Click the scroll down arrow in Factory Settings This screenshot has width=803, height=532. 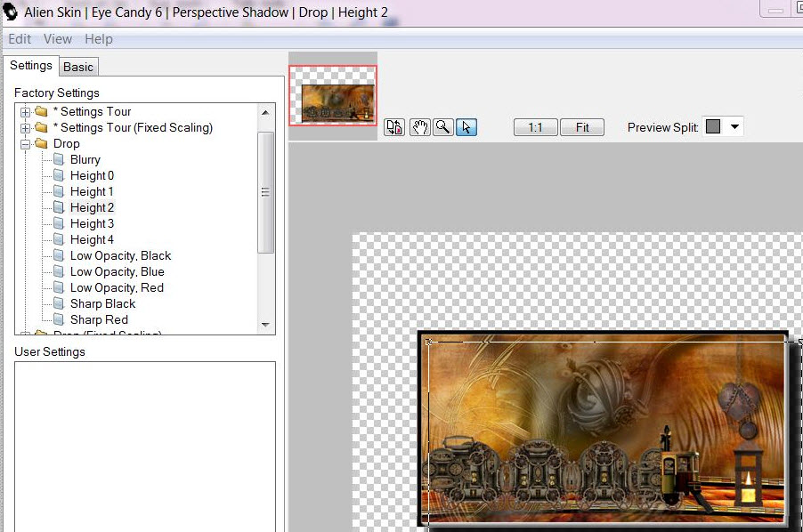pyautogui.click(x=265, y=325)
